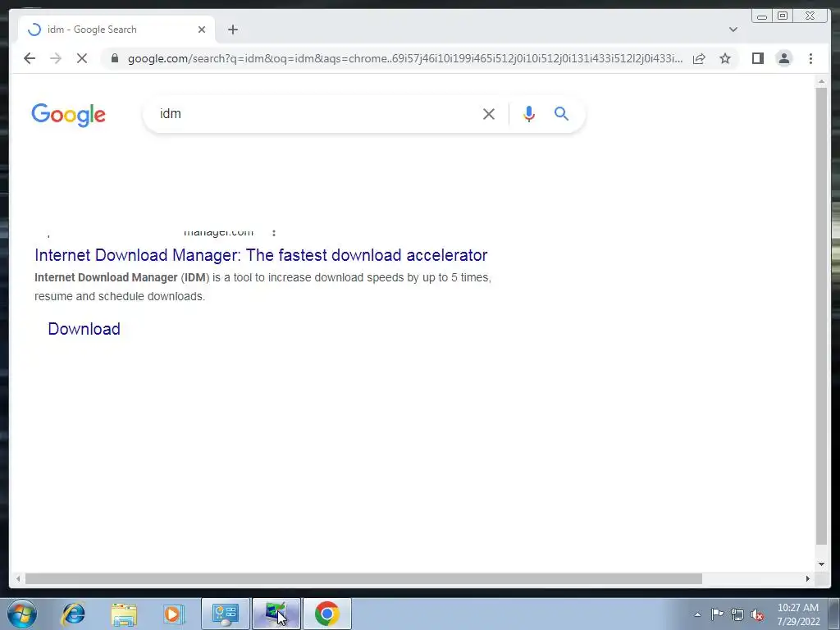Open the Windows Start menu
The height and width of the screenshot is (630, 840).
pyautogui.click(x=21, y=614)
